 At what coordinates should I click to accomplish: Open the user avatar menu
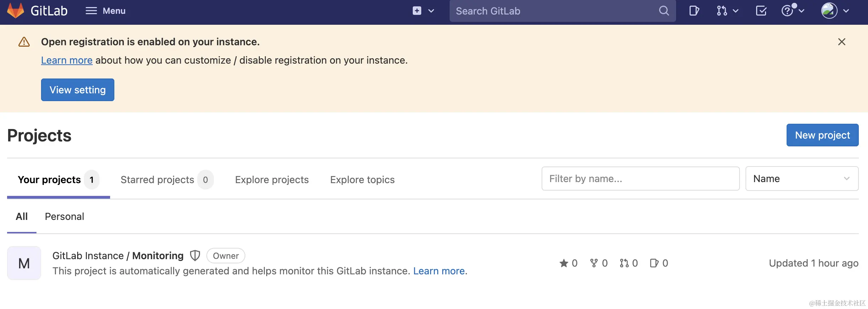(x=835, y=11)
